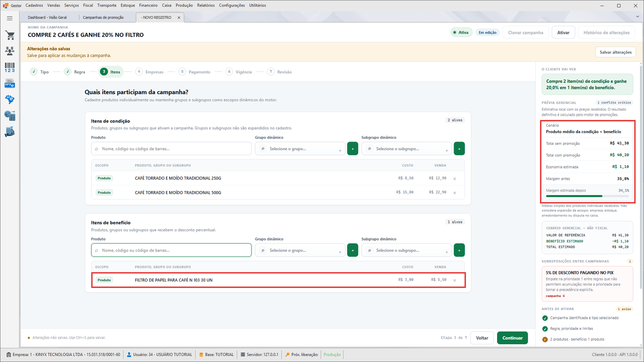Click the hamburger menu icon

coord(10,18)
